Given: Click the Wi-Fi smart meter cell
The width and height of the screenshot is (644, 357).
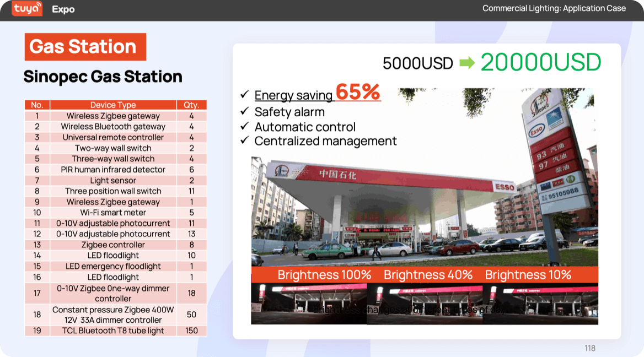Looking at the screenshot, I should point(113,213).
